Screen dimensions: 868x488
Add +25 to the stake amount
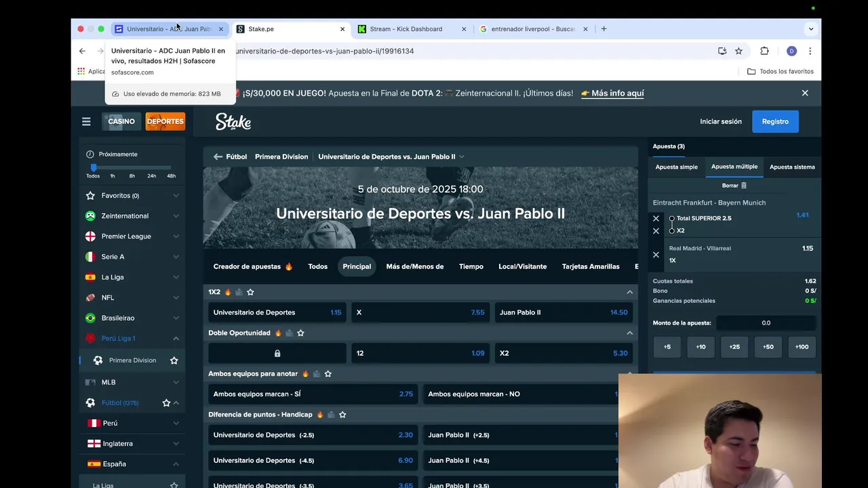coord(734,347)
